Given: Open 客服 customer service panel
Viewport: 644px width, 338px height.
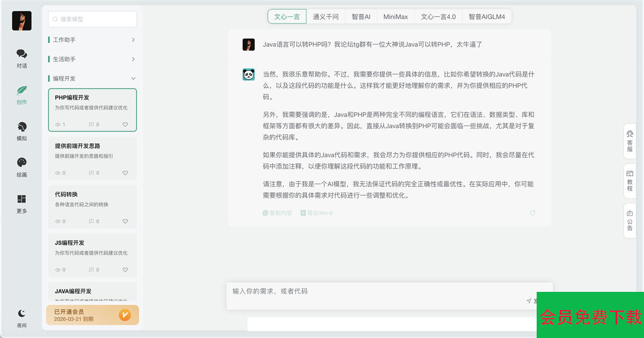Looking at the screenshot, I should tap(630, 139).
